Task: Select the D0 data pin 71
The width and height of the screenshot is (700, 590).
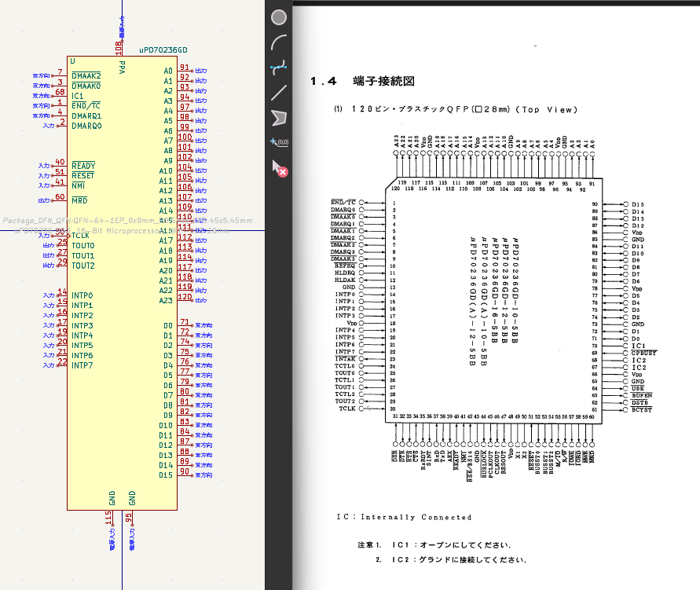Action: pyautogui.click(x=185, y=325)
